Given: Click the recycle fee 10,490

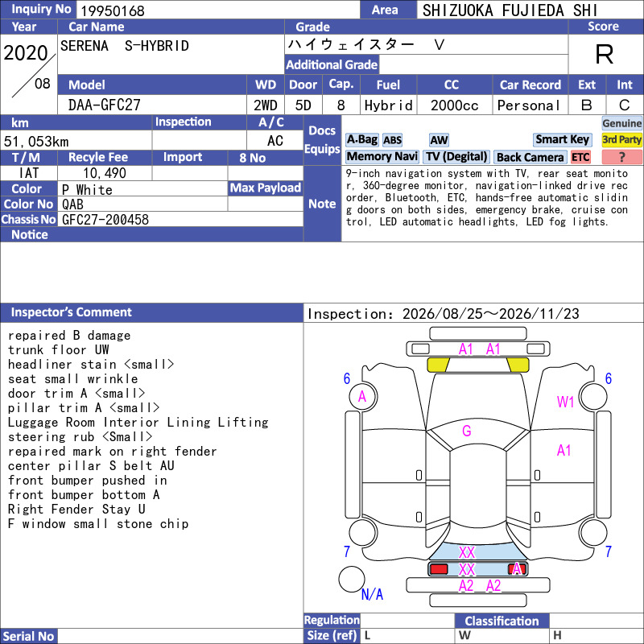Looking at the screenshot, I should click(x=105, y=173).
